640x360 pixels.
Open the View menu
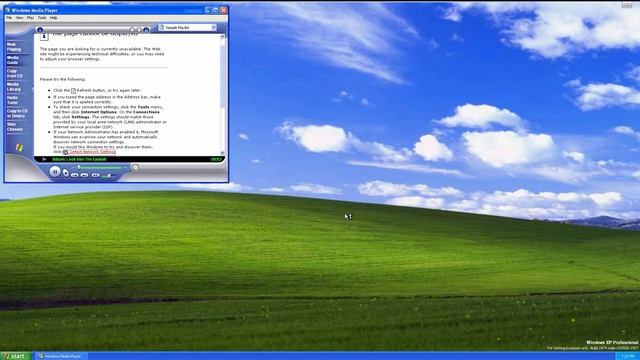[x=20, y=18]
